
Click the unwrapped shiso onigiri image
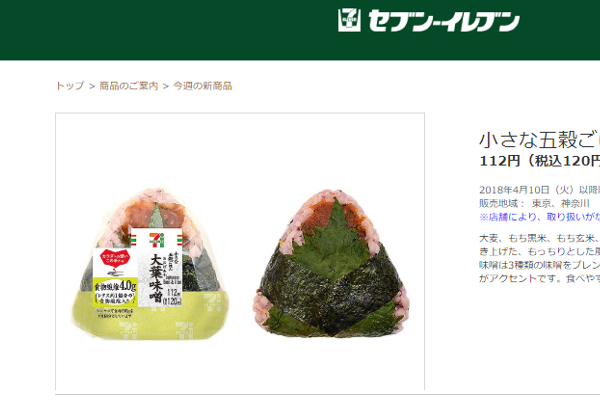coord(331,264)
